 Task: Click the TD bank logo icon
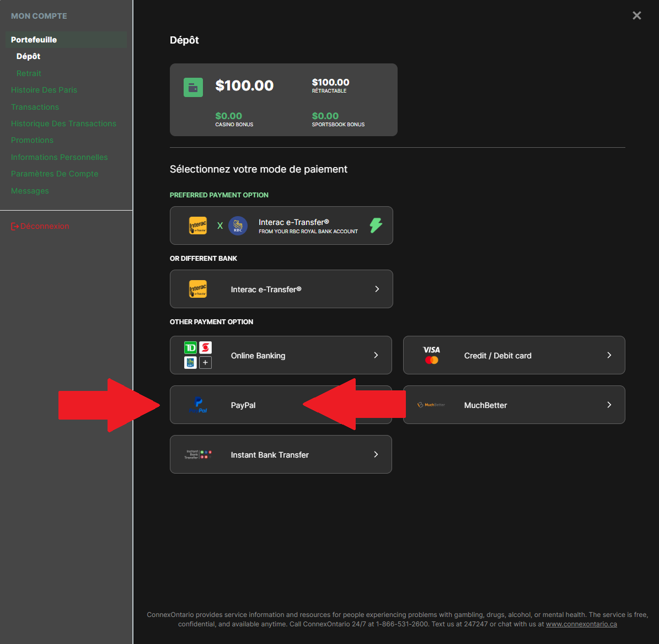click(190, 348)
